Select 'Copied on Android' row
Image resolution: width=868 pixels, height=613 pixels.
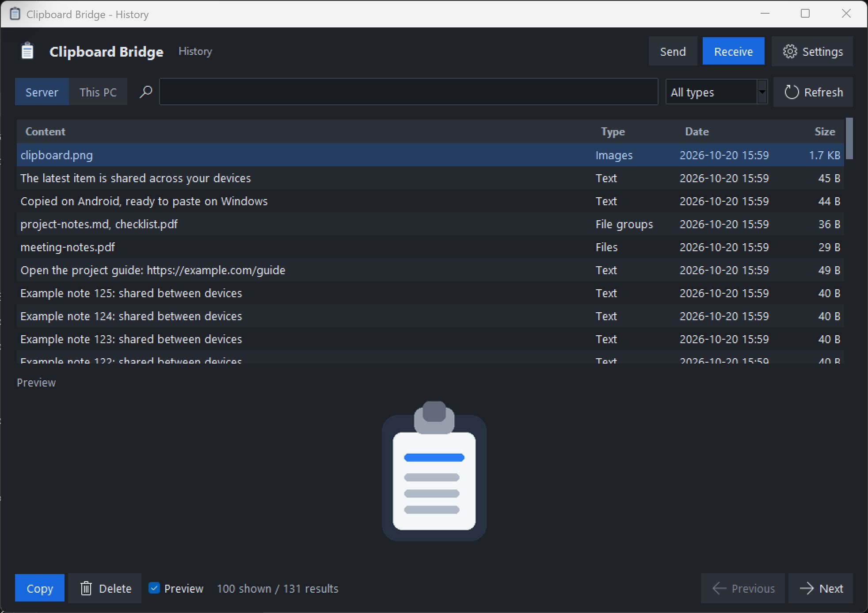click(x=430, y=201)
